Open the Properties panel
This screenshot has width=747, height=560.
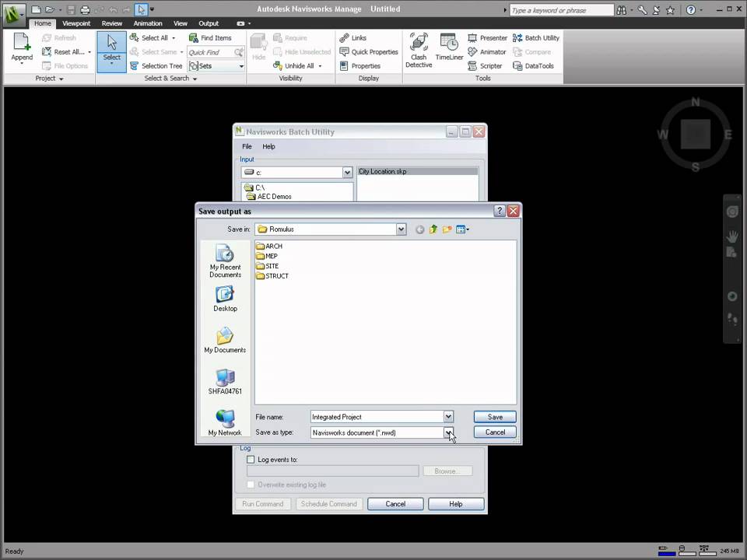click(359, 65)
